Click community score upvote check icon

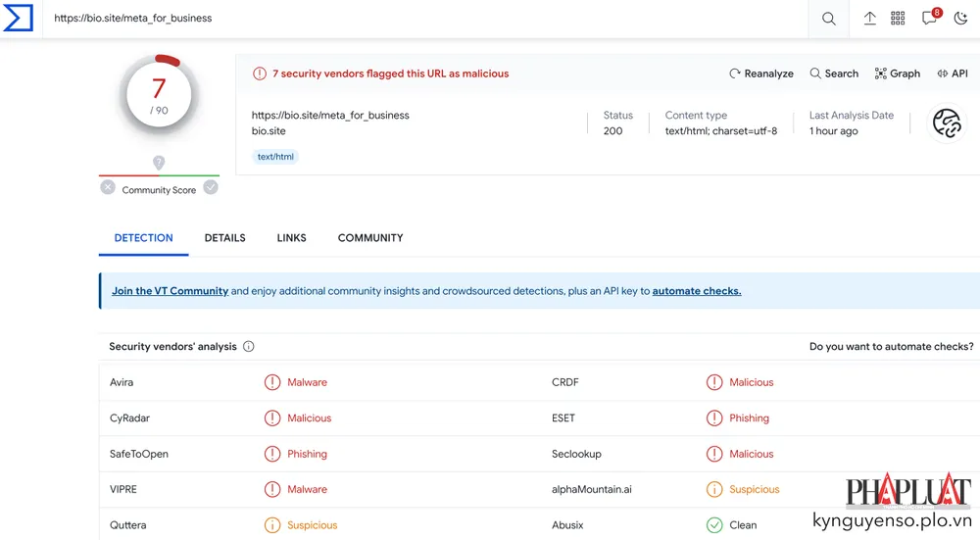click(211, 187)
